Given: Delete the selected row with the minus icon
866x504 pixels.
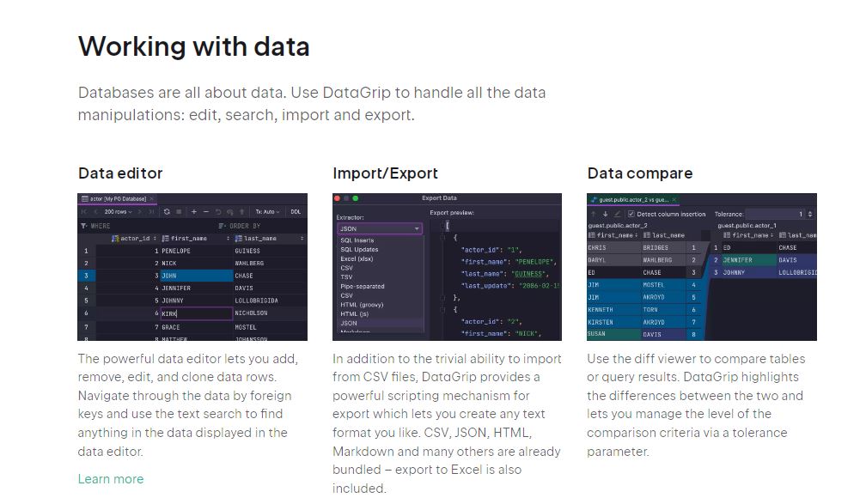Looking at the screenshot, I should [x=205, y=211].
